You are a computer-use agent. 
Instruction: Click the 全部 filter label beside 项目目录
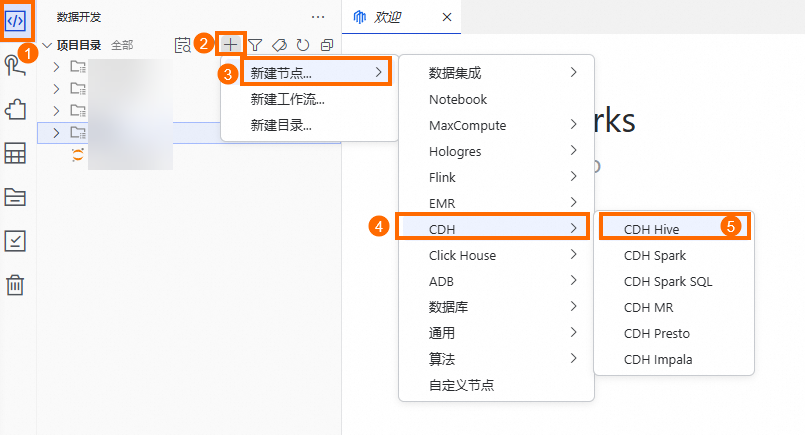coord(122,45)
